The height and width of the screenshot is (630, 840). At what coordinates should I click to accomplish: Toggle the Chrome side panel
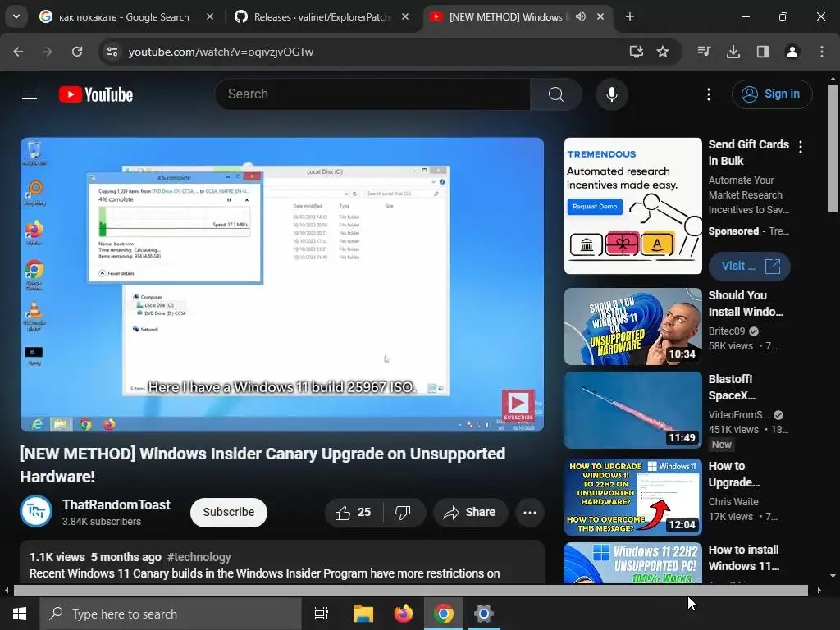coord(763,52)
